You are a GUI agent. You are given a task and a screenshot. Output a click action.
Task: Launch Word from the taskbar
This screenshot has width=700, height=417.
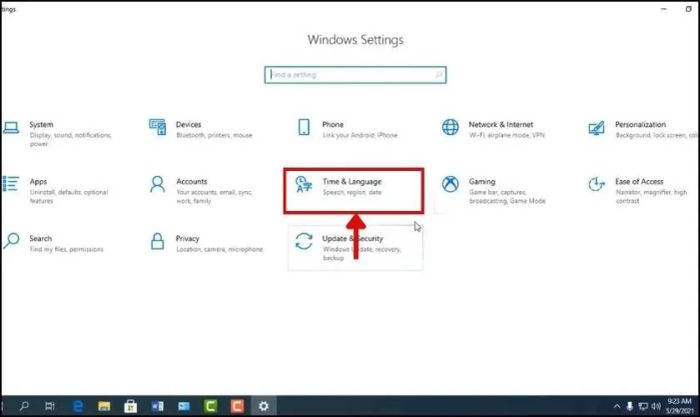tap(157, 406)
